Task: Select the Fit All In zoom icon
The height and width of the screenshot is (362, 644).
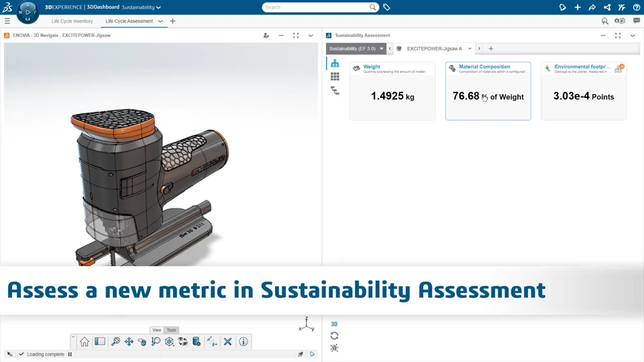Action: pos(116,341)
